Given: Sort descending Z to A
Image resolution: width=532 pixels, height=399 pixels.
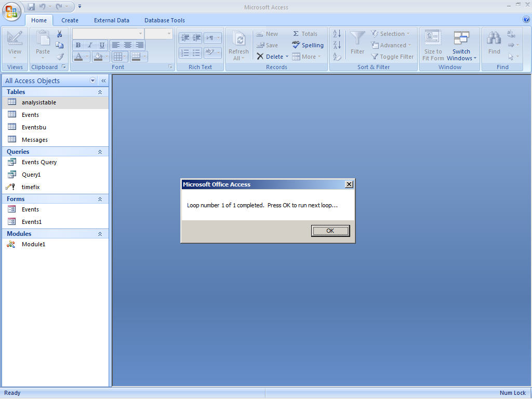Looking at the screenshot, I should tap(337, 45).
